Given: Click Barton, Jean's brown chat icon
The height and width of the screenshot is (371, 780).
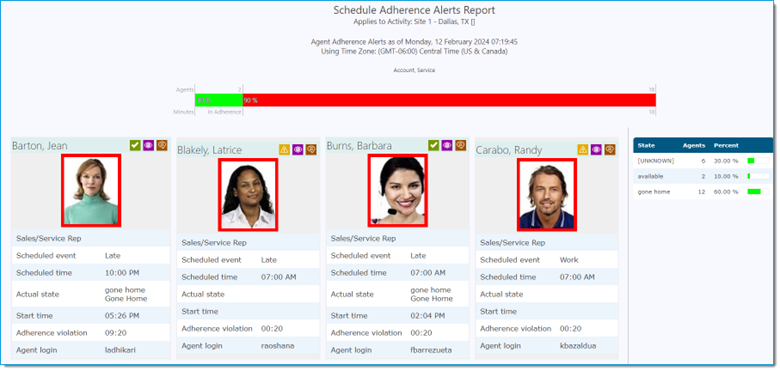Looking at the screenshot, I should pos(162,145).
